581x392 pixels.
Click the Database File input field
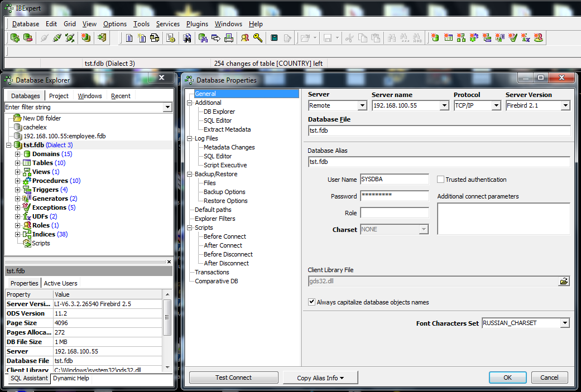[x=439, y=130]
